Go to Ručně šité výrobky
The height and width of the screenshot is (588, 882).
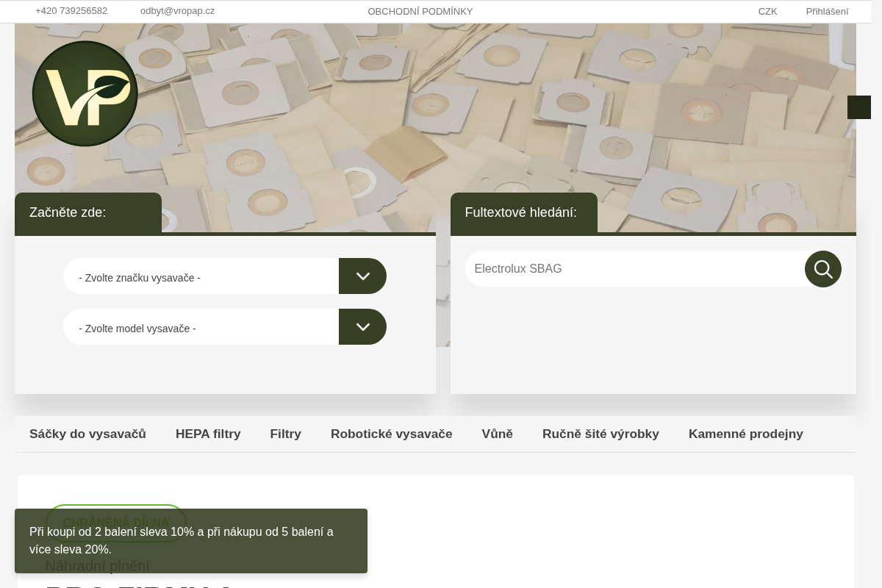coord(600,434)
